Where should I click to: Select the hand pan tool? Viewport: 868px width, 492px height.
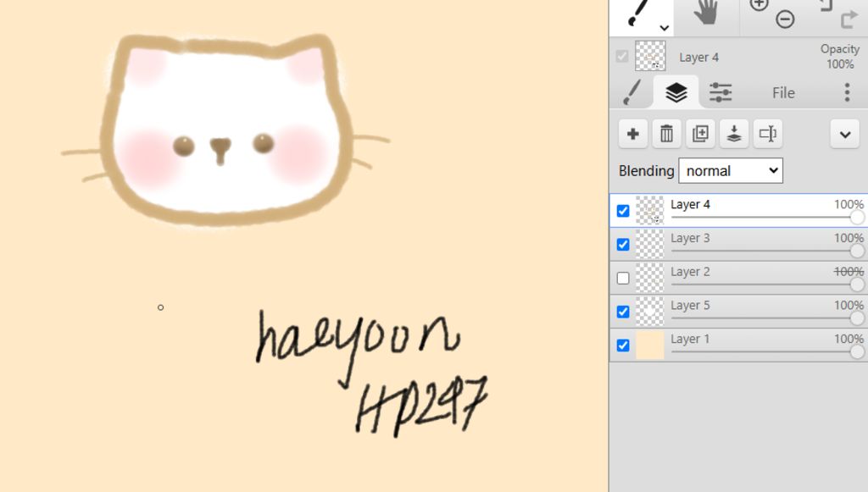click(705, 14)
